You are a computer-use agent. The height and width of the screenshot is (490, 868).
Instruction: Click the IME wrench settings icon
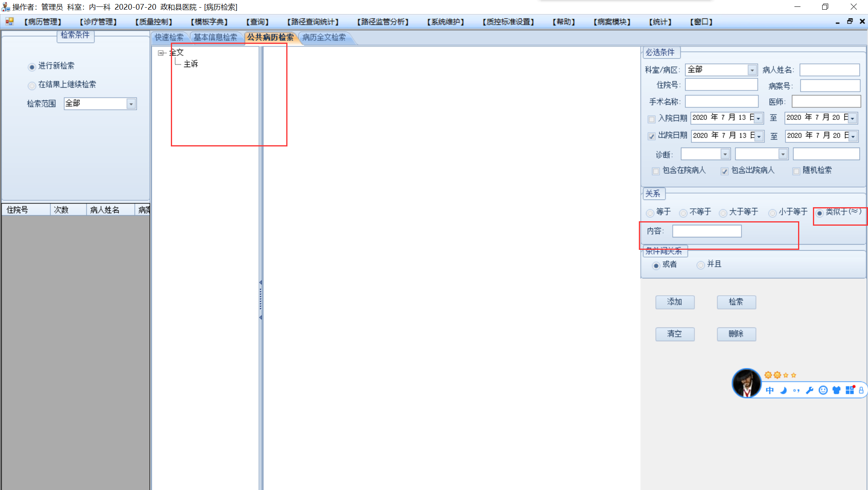click(810, 390)
